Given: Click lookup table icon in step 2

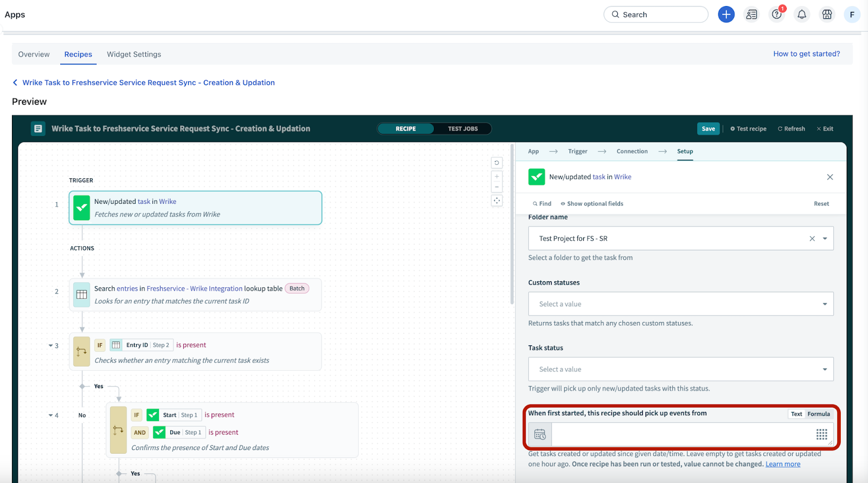Looking at the screenshot, I should pos(81,294).
